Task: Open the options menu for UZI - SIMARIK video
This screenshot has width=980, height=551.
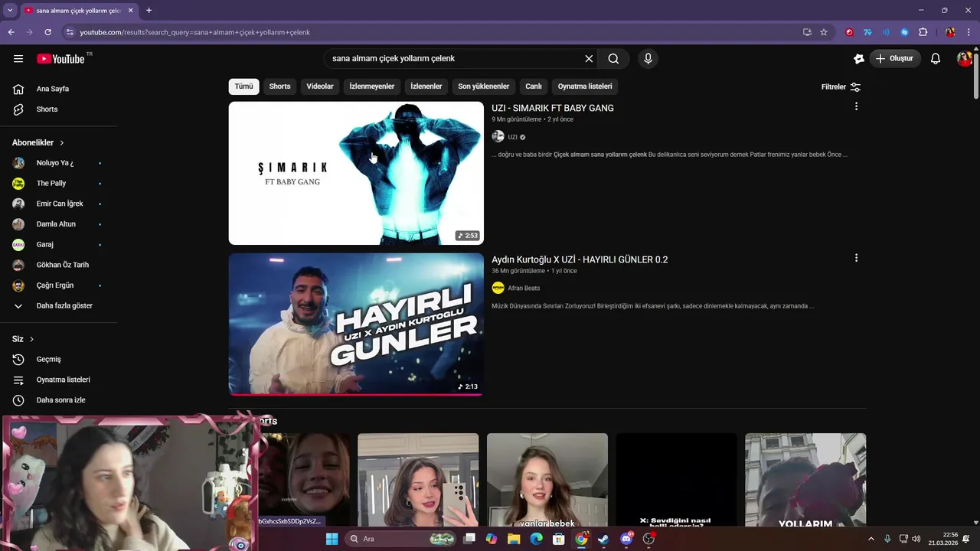Action: 856,106
